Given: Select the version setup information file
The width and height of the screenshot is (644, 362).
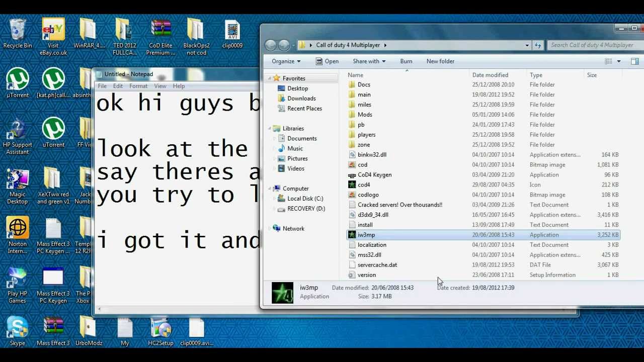Looking at the screenshot, I should 366,275.
